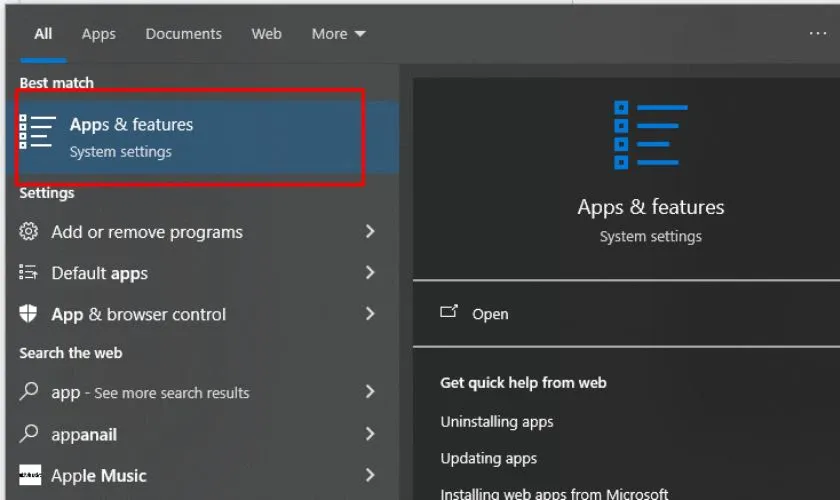The image size is (840, 500).
Task: Expand the Apple Music result chevron
Action: 370,476
